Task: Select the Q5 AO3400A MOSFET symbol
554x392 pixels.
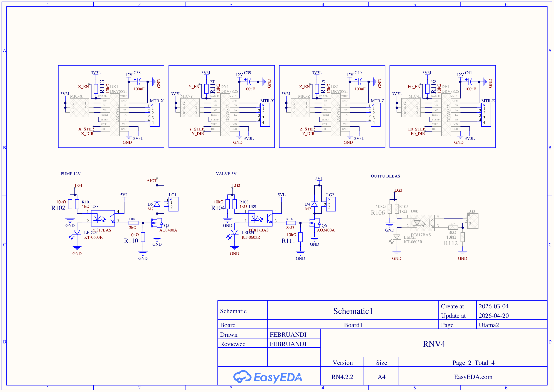Action: click(157, 223)
